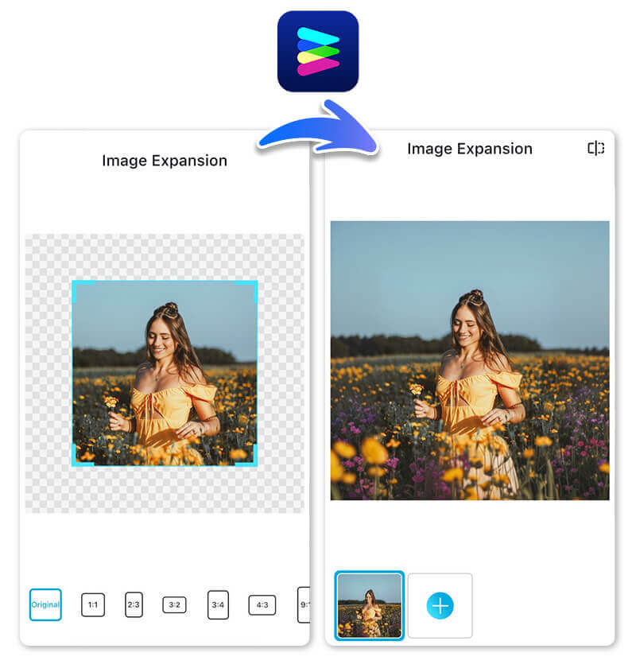Select the highlighted result thumbnail
This screenshot has height=672, width=636.
[370, 605]
